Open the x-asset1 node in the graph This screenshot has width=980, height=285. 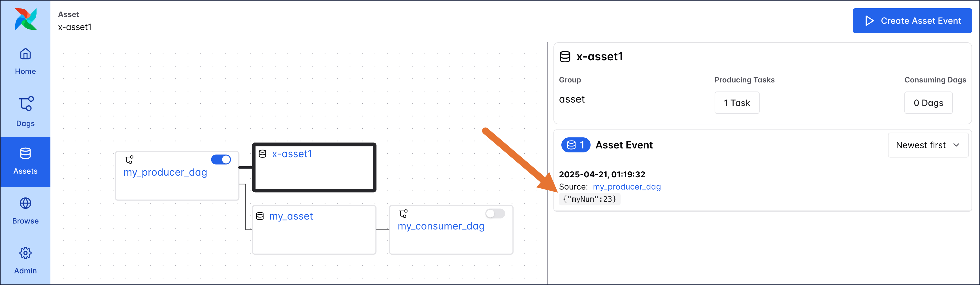click(291, 154)
